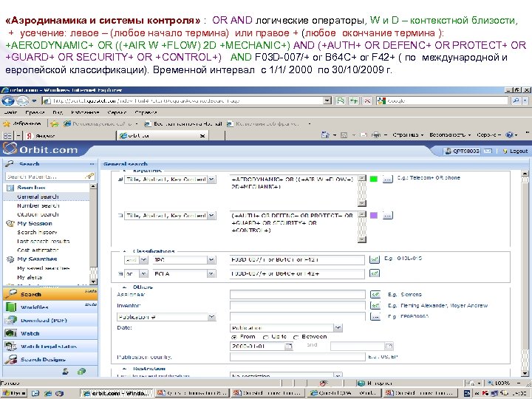
Task: Open browse index button for second keyword field
Action: point(388,216)
